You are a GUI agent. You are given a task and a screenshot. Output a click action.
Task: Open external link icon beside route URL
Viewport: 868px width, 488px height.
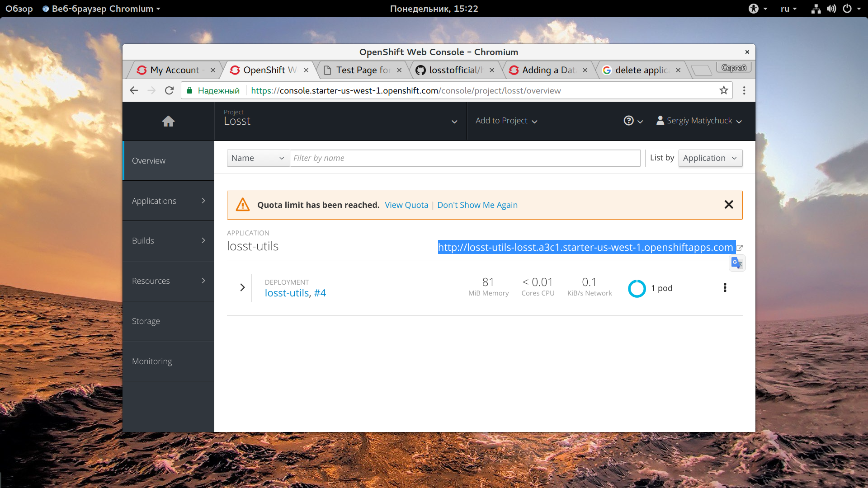click(740, 248)
